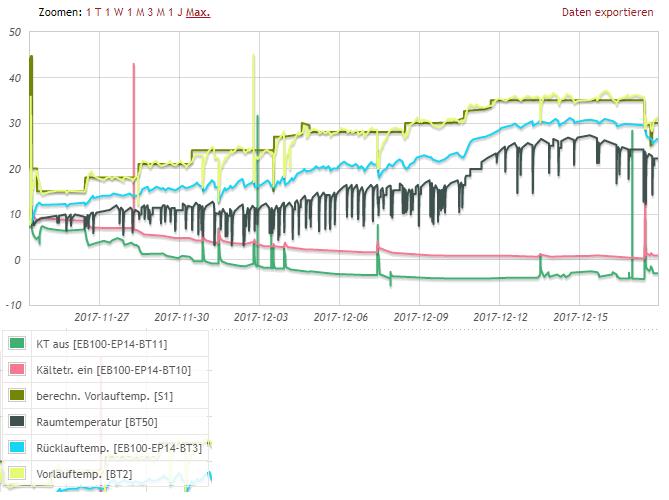Click yellow swatch for Vorlauftemp. BT2

17,473
